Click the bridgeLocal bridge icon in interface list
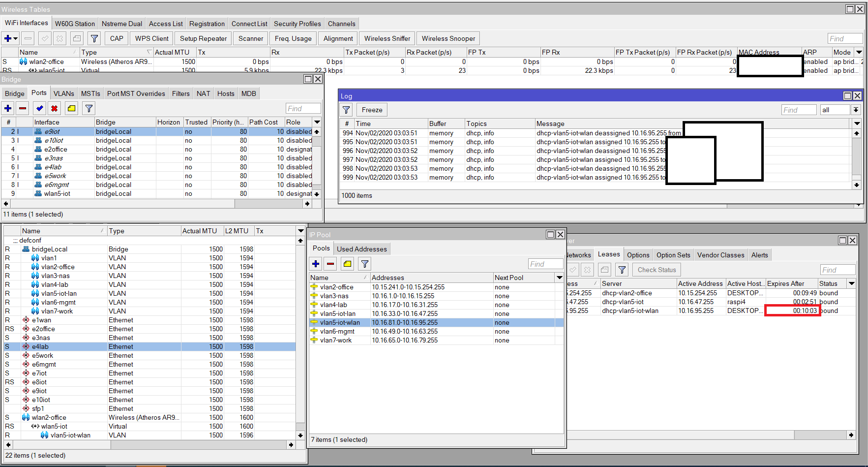Screen dimensions: 868x467 [x=26, y=249]
